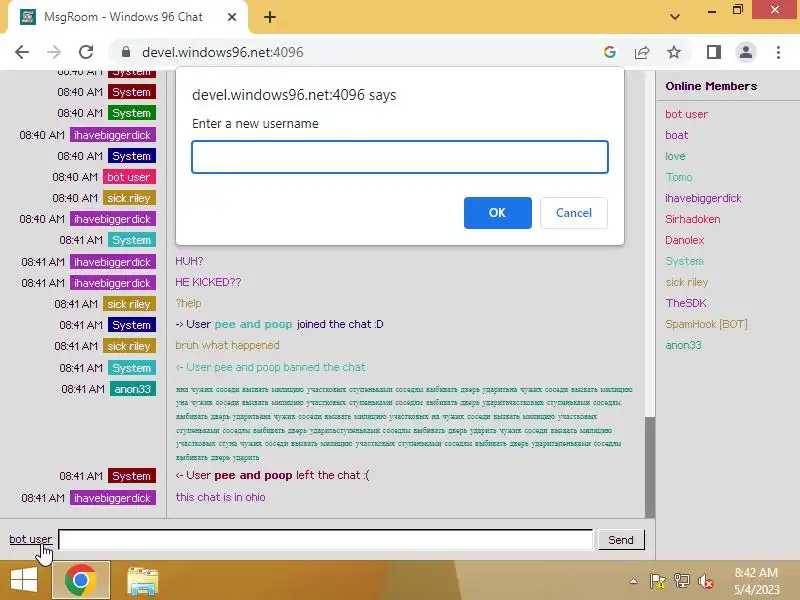Click the browser back arrow
The image size is (800, 600).
pyautogui.click(x=22, y=52)
